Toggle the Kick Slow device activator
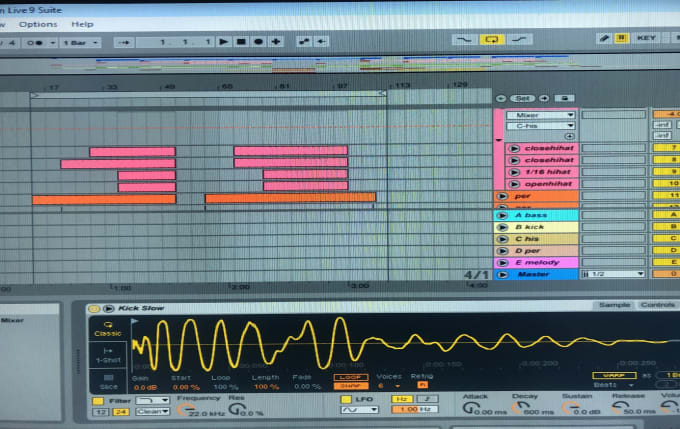This screenshot has height=429, width=680. [x=94, y=309]
